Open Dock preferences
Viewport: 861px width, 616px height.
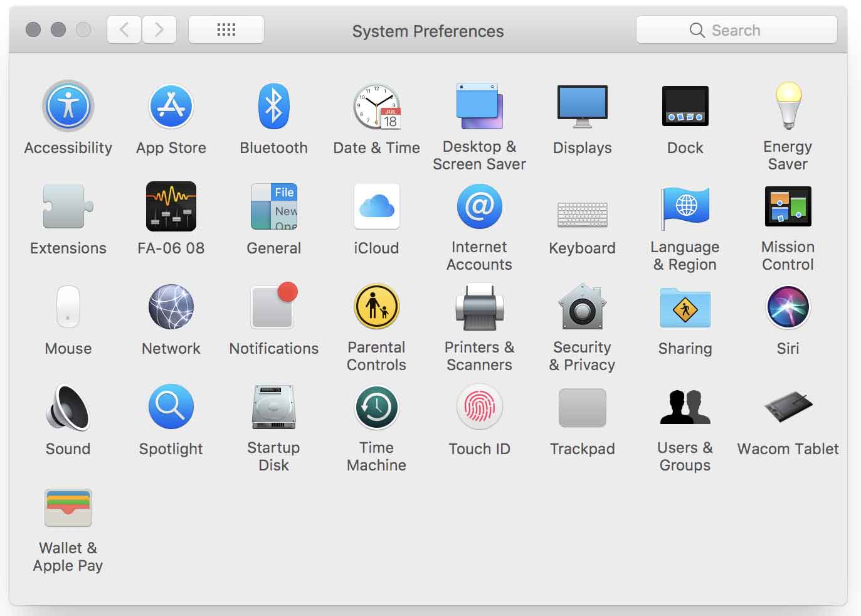tap(685, 106)
